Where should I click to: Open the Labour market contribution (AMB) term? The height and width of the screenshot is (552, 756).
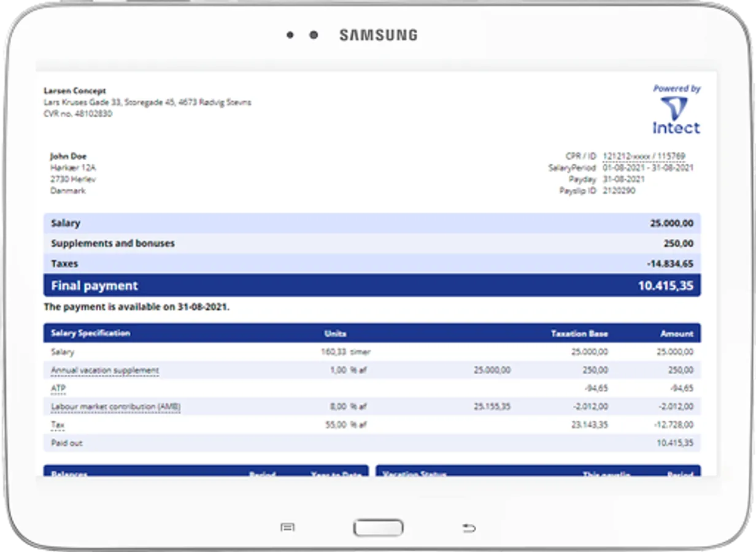click(x=115, y=407)
